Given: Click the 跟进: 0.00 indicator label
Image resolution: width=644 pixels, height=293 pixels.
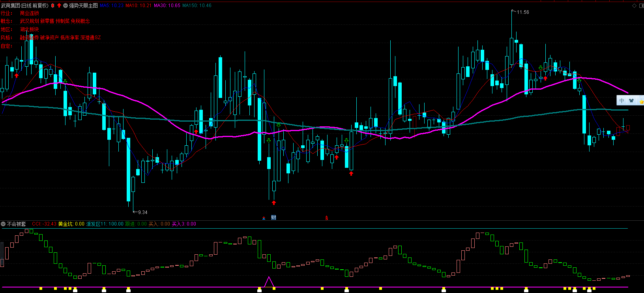Looking at the screenshot, I should [136, 224].
